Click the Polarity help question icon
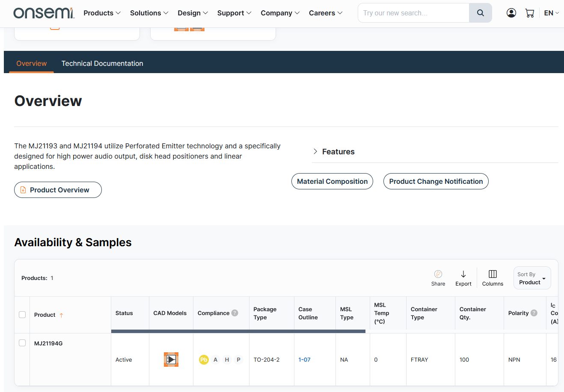This screenshot has height=392, width=564. point(534,313)
